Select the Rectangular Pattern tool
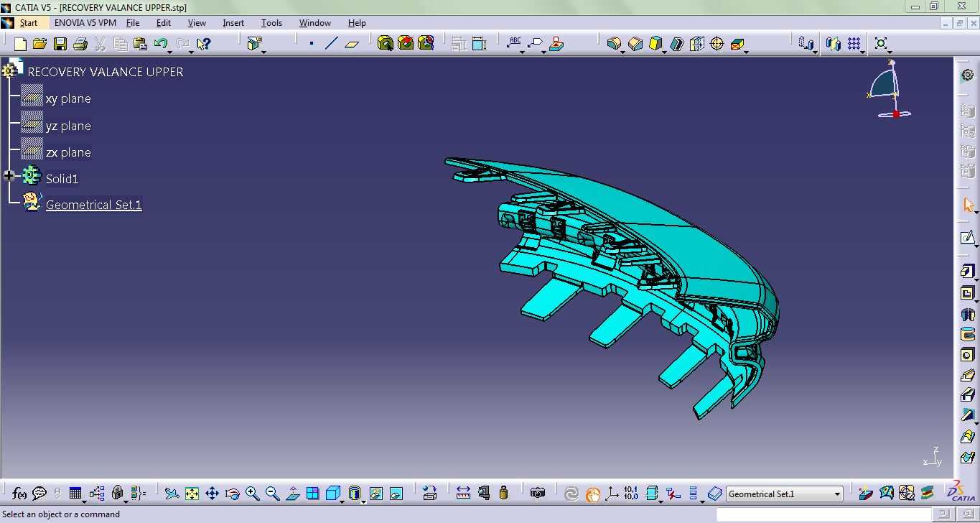The width and height of the screenshot is (980, 523). [x=854, y=44]
